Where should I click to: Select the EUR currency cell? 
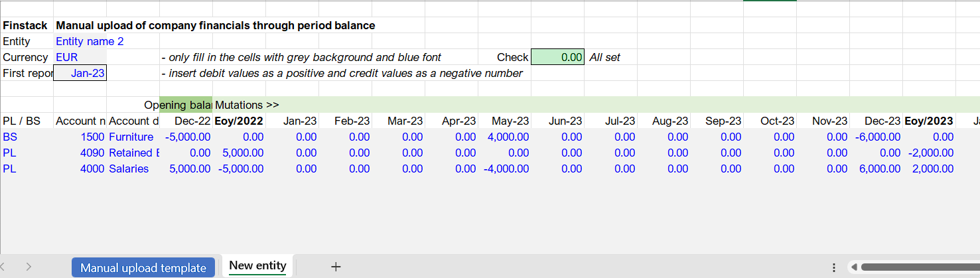(80, 57)
